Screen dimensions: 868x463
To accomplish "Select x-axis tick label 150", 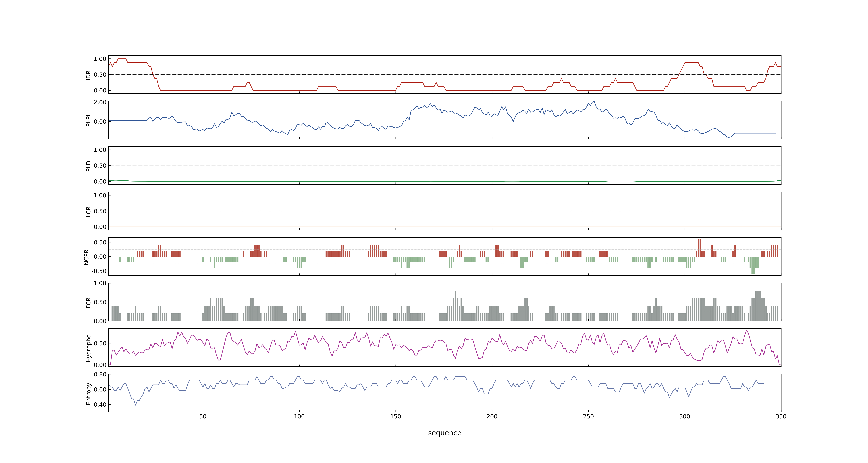I will pos(396,416).
